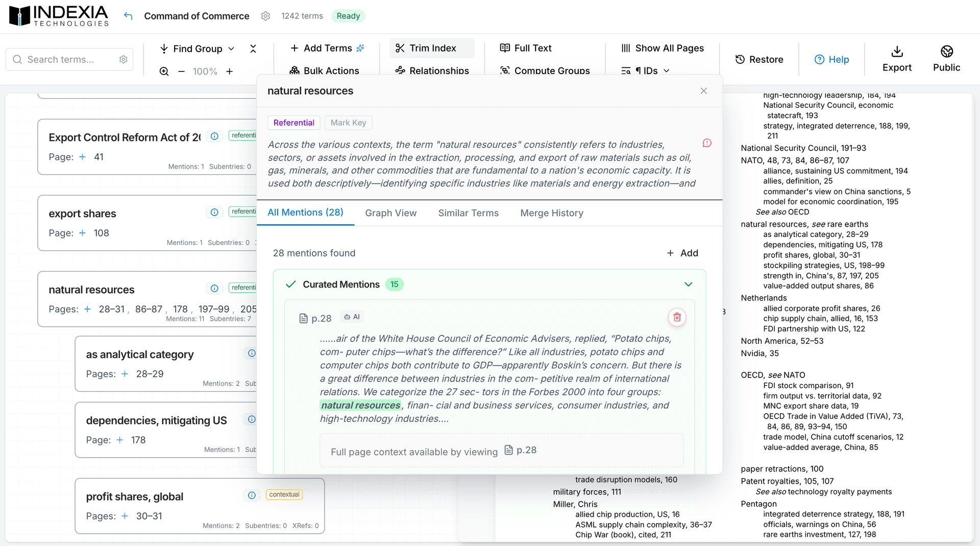Switch to the Graph View tab

point(391,213)
